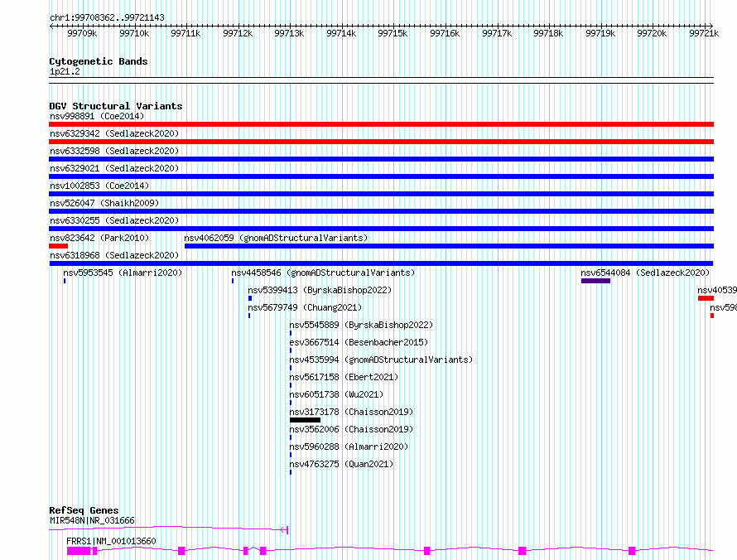Click the FRRS1|NM_001013660 gene label
The image size is (737, 560).
[111, 541]
